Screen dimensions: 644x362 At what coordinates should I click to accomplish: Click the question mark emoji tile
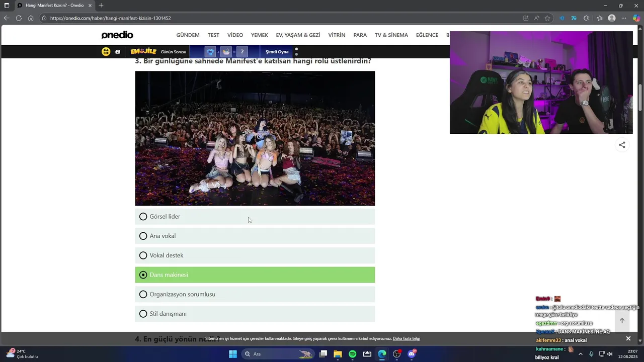(x=242, y=52)
